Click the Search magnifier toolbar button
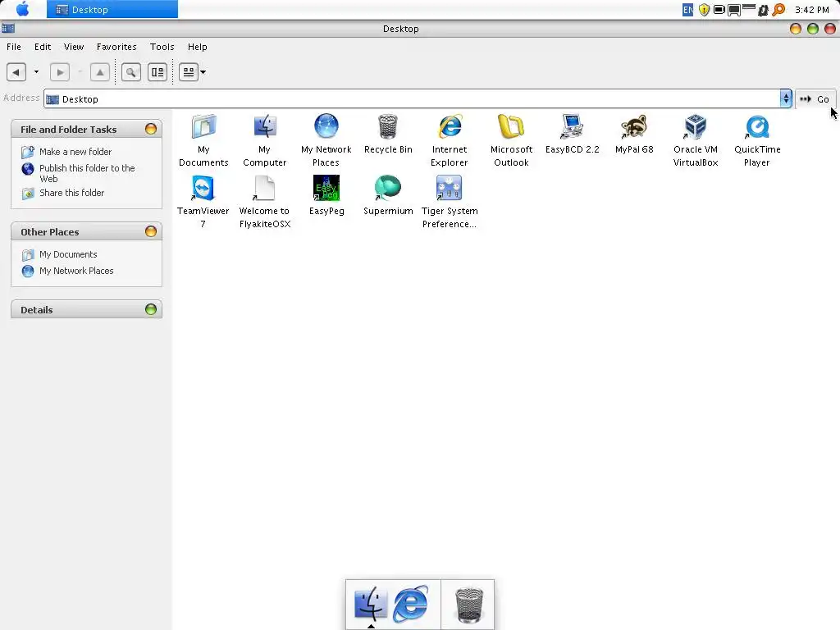 pos(130,72)
